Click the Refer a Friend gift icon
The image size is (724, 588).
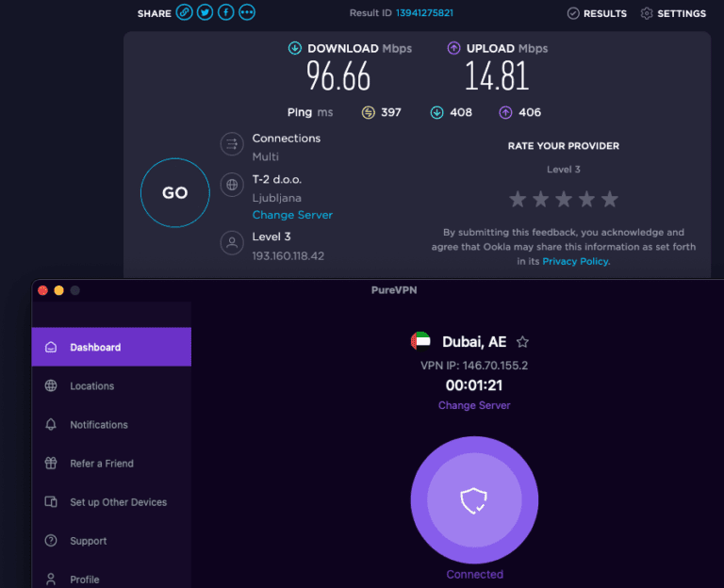coord(51,463)
